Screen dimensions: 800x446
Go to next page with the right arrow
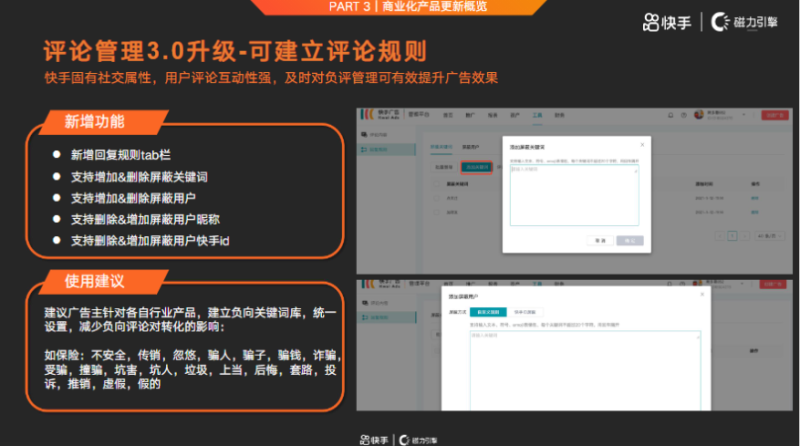tap(745, 236)
